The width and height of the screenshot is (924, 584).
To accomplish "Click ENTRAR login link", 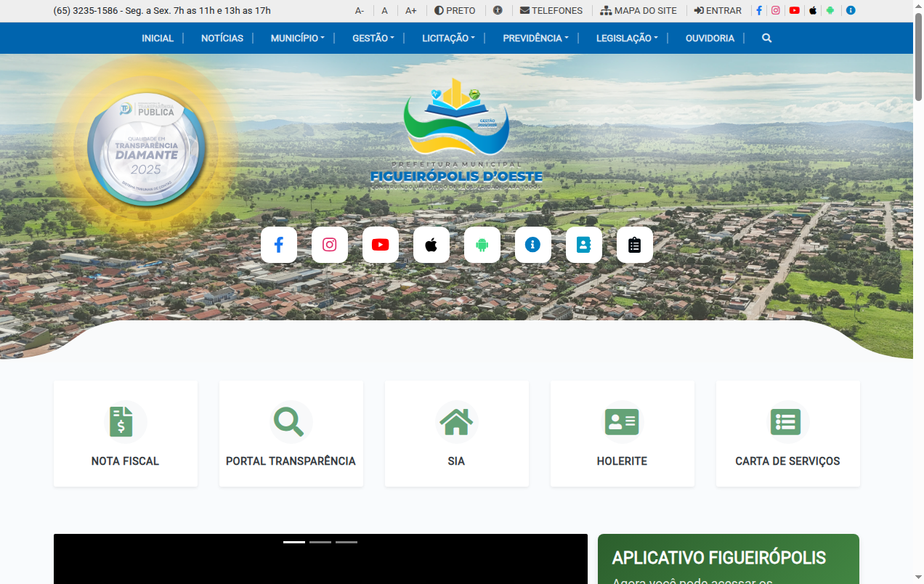I will [718, 11].
